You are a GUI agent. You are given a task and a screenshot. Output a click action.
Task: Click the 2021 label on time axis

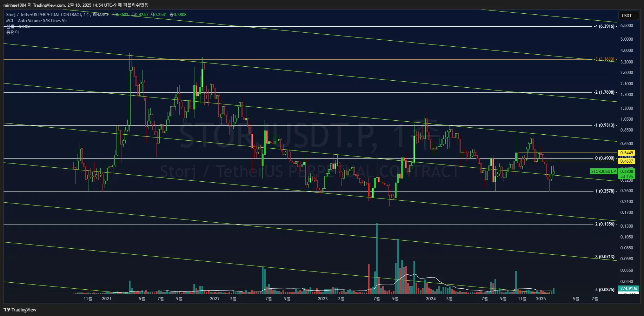click(107, 299)
